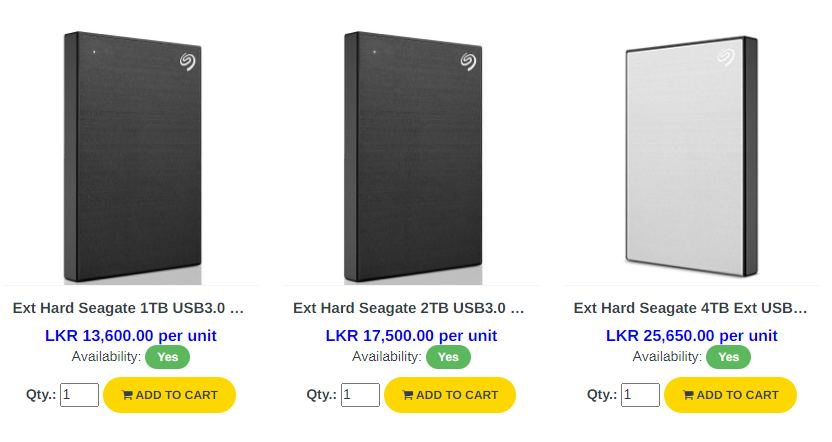Screen dimensions: 832x442
Task: Open the black Seagate 2TB product image
Action: [x=413, y=157]
